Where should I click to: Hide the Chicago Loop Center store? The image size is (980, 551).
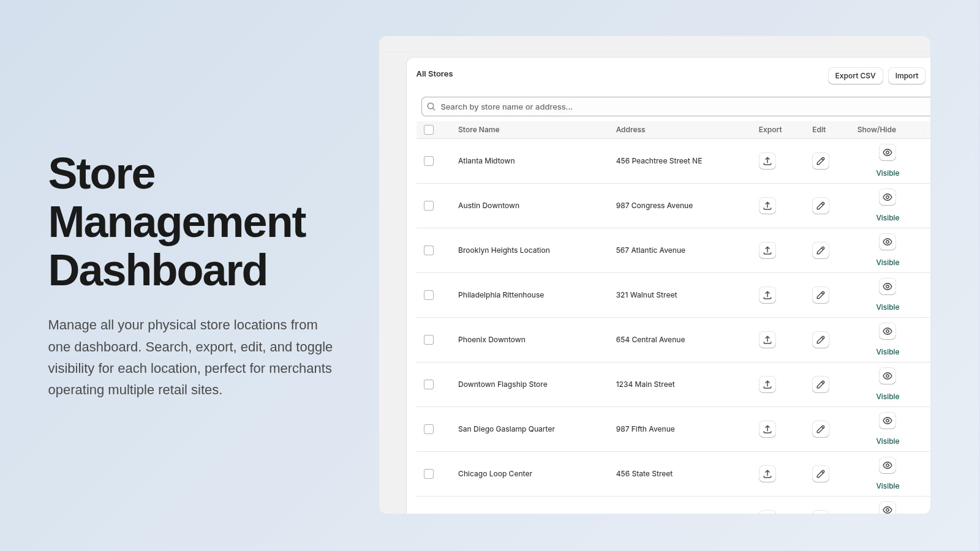tap(888, 465)
